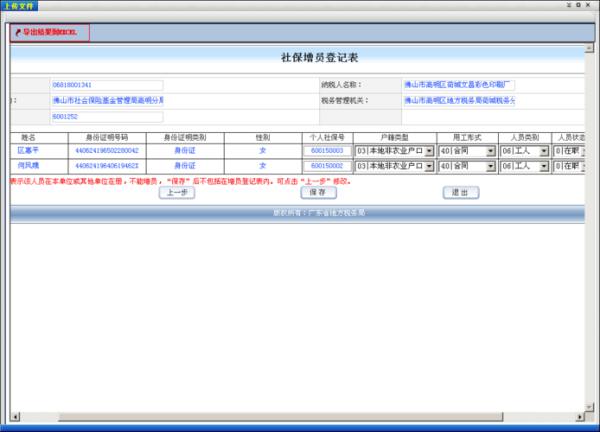Open 户籍类型 dropdown in 何凤娥 row
Screen dimensions: 600x432
[x=429, y=165]
